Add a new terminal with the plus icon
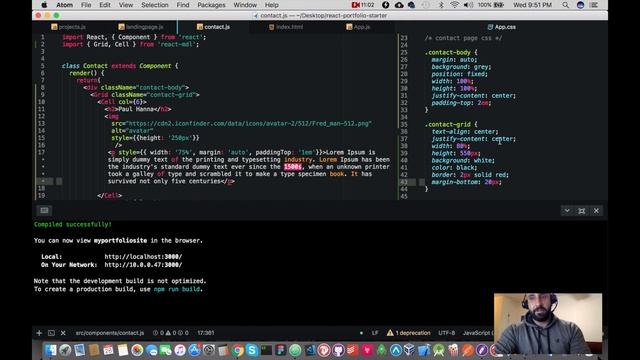 39,333
